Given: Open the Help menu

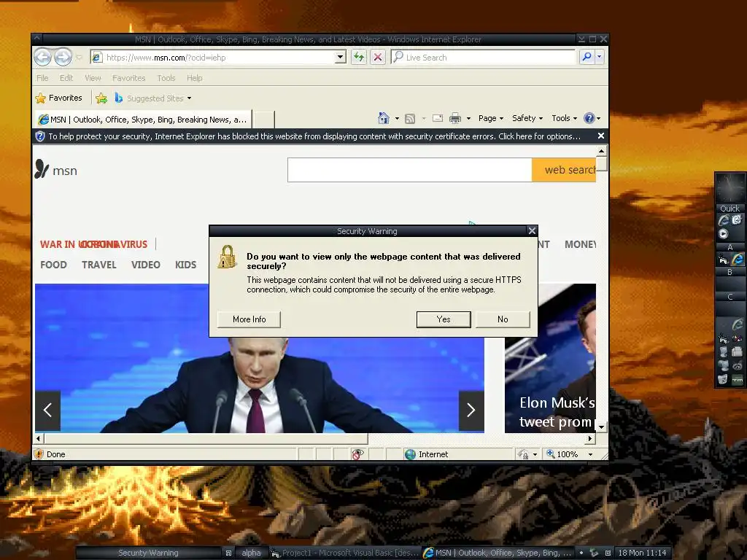Looking at the screenshot, I should [x=194, y=78].
